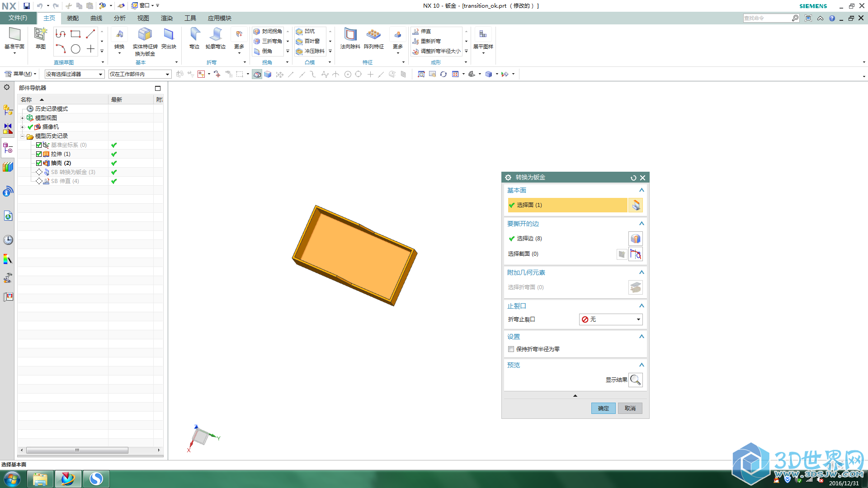Toggle the SB 转换为钣金 (3) diamond marker
The height and width of the screenshot is (488, 868).
pos(39,172)
